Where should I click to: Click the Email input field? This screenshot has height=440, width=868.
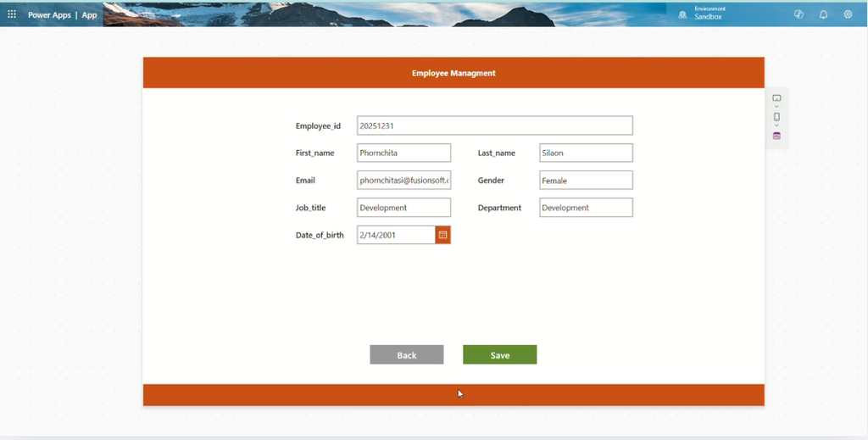click(x=404, y=180)
